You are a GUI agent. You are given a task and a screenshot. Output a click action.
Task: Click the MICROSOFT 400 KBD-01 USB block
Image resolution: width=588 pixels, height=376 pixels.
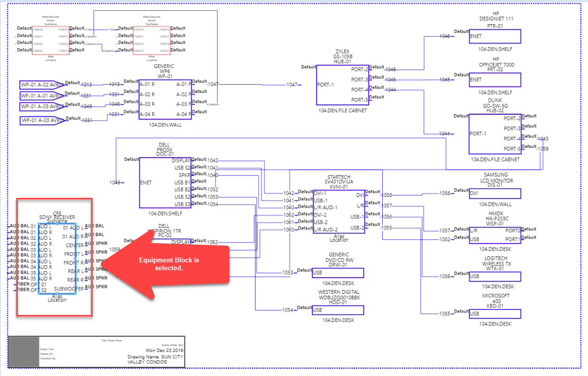494,314
